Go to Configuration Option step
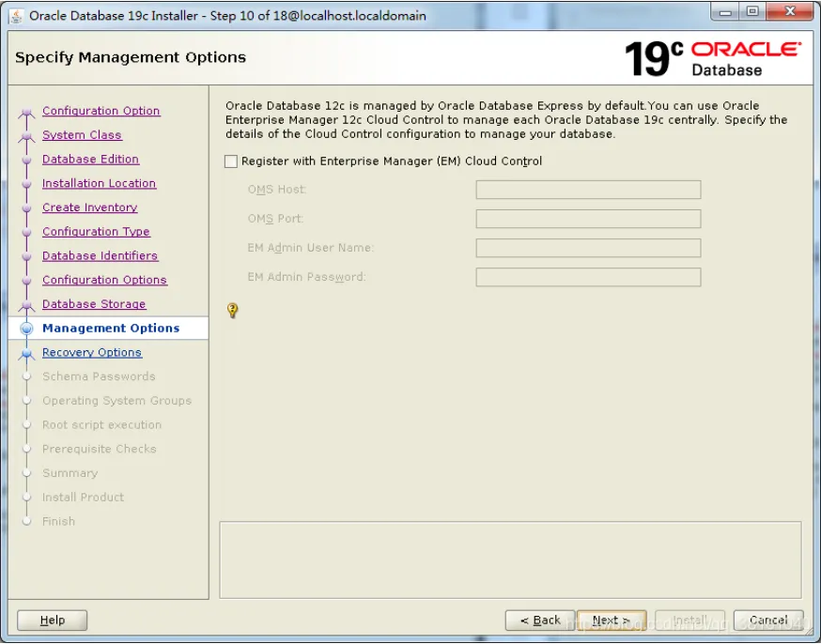This screenshot has width=821, height=644. point(101,111)
